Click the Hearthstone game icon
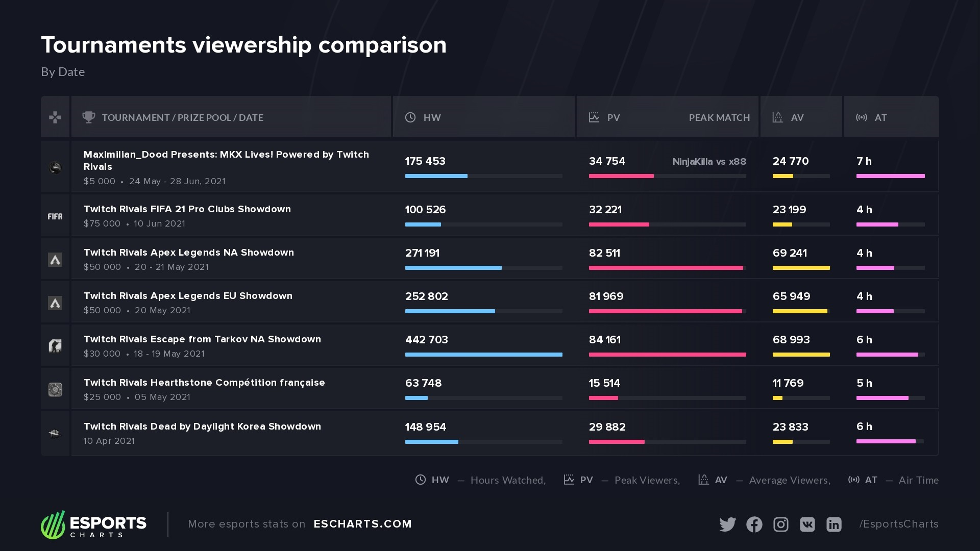 coord(55,390)
